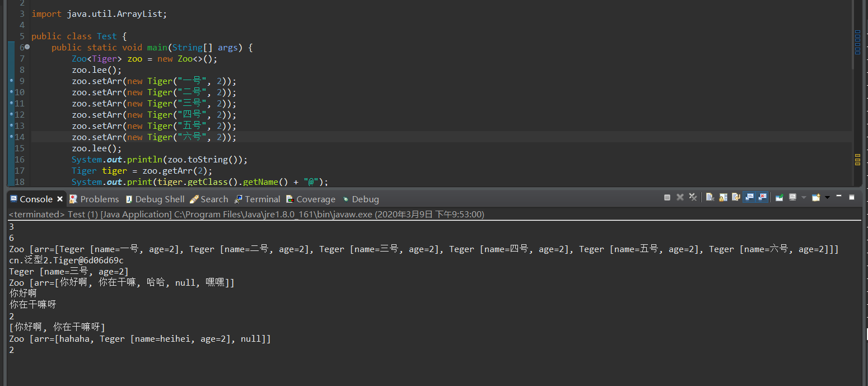Click the gutter marker on line 12
The height and width of the screenshot is (386, 868).
(11, 114)
